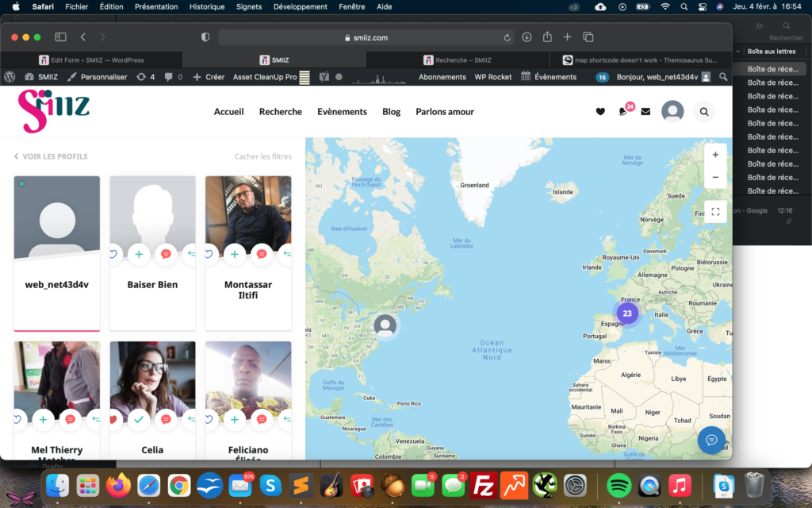812x508 pixels.
Task: Go to Accueil page
Action: coord(228,111)
